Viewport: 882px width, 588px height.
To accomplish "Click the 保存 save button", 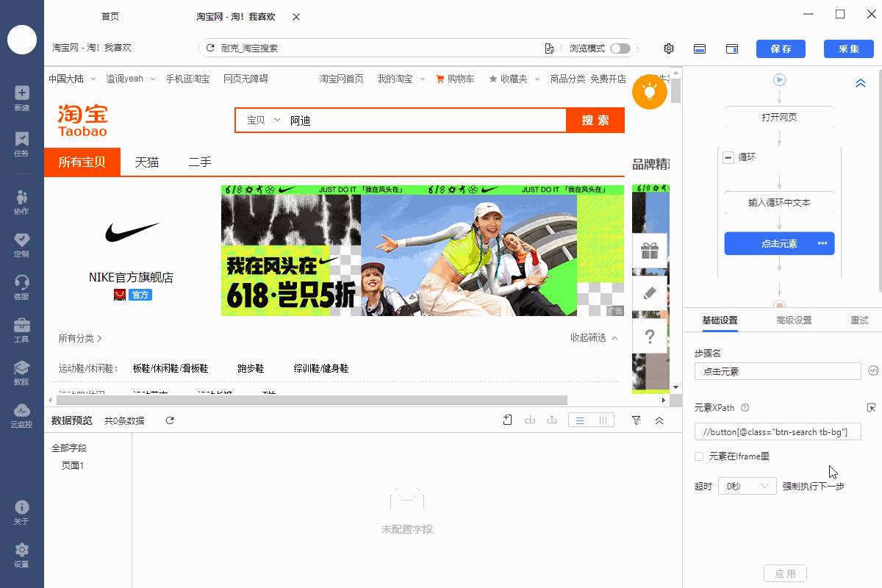I will (x=781, y=49).
